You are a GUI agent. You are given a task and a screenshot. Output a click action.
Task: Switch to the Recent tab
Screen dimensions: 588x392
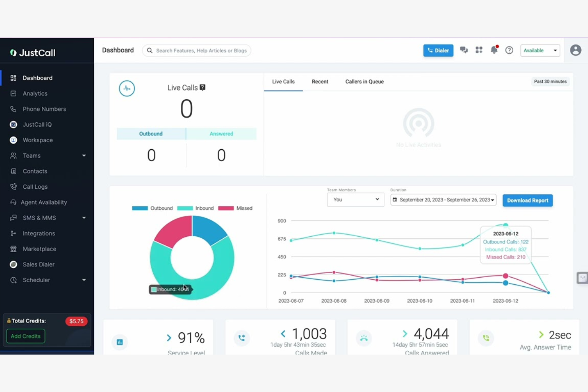[320, 81]
